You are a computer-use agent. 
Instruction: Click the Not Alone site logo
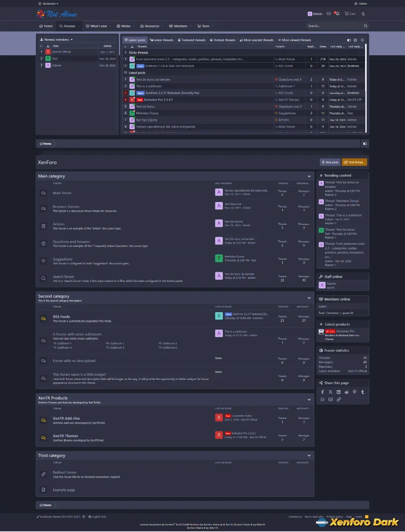(57, 14)
